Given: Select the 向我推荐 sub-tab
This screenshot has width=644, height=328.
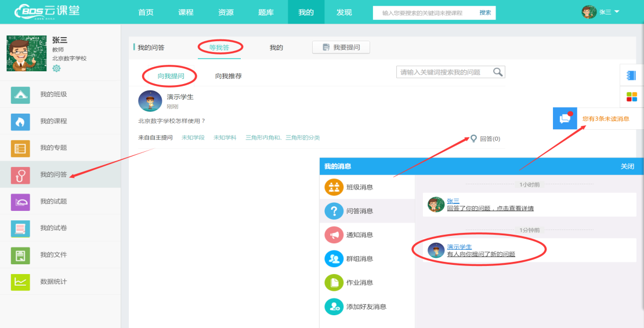Looking at the screenshot, I should coord(229,76).
